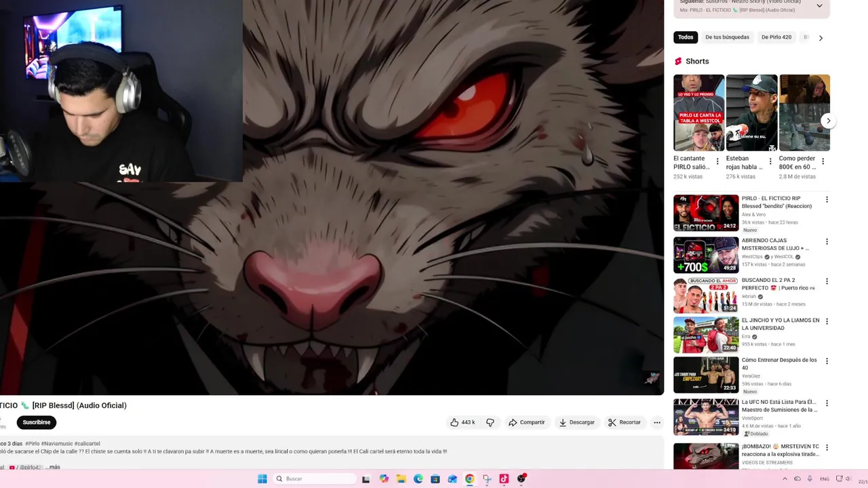This screenshot has width=868, height=488.
Task: Open '+700$' mystery boxes video thumbnail
Action: (x=706, y=255)
